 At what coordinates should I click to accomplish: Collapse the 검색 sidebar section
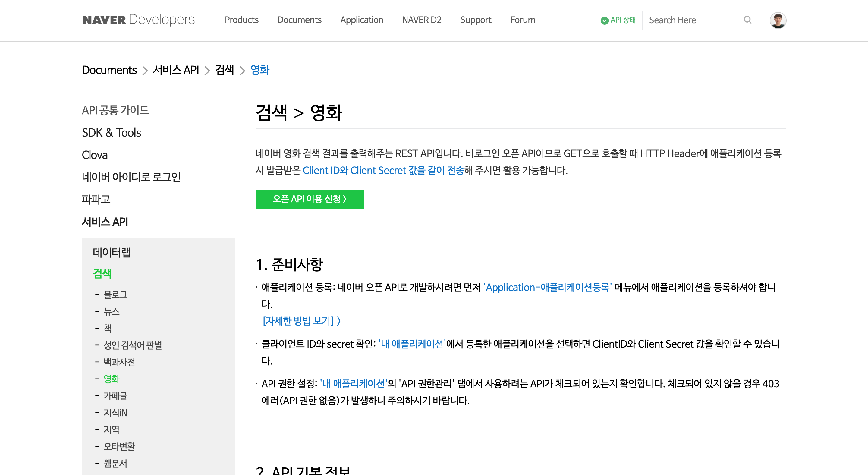click(102, 273)
